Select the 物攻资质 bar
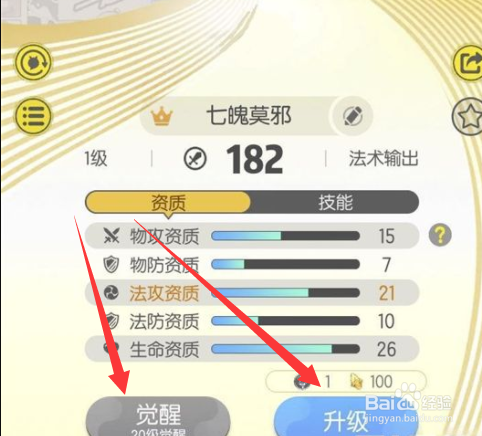The image size is (482, 436). 285,236
